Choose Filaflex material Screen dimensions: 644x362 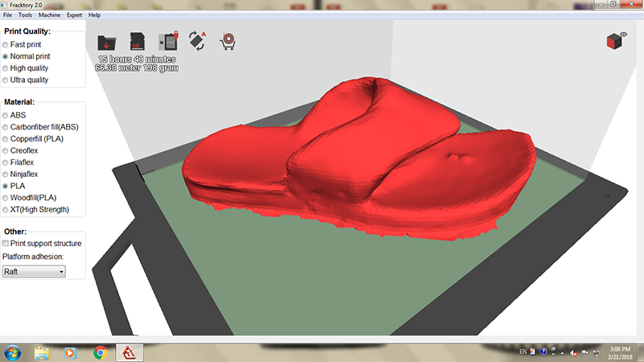tap(18, 162)
